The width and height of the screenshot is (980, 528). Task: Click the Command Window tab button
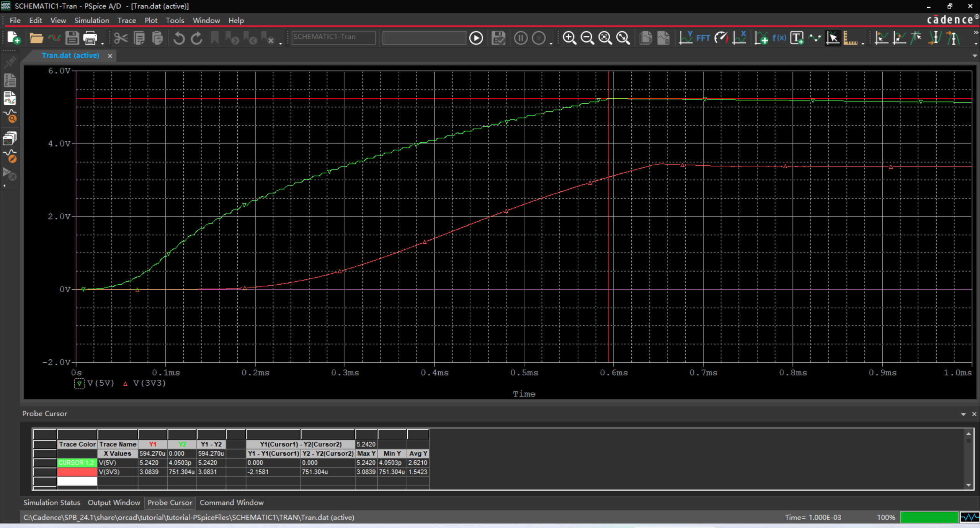[x=231, y=502]
